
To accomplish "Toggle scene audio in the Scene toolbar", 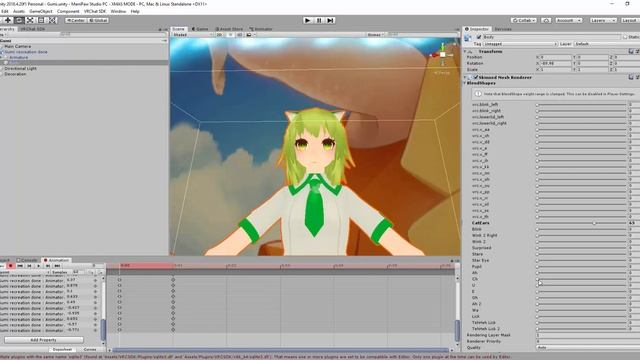I will point(240,35).
